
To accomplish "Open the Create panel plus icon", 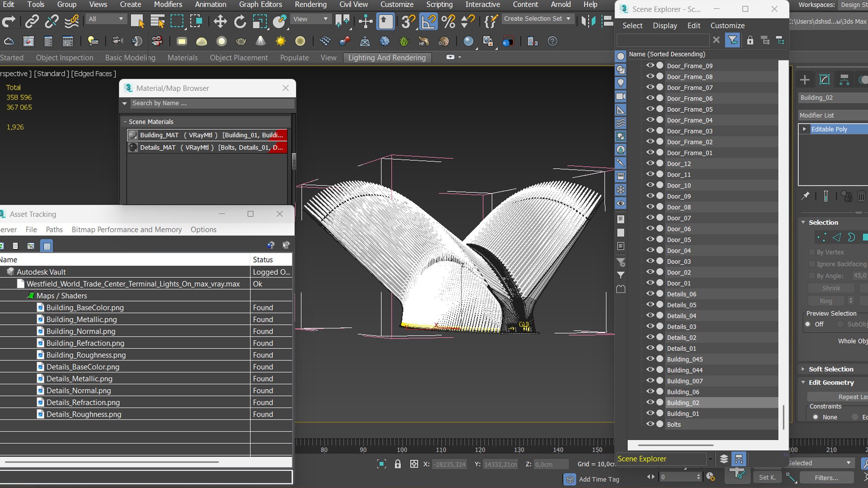I will (x=805, y=80).
